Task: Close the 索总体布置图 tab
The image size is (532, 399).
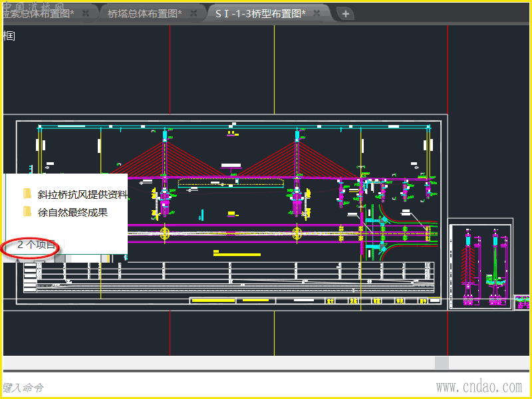Action: pos(86,13)
